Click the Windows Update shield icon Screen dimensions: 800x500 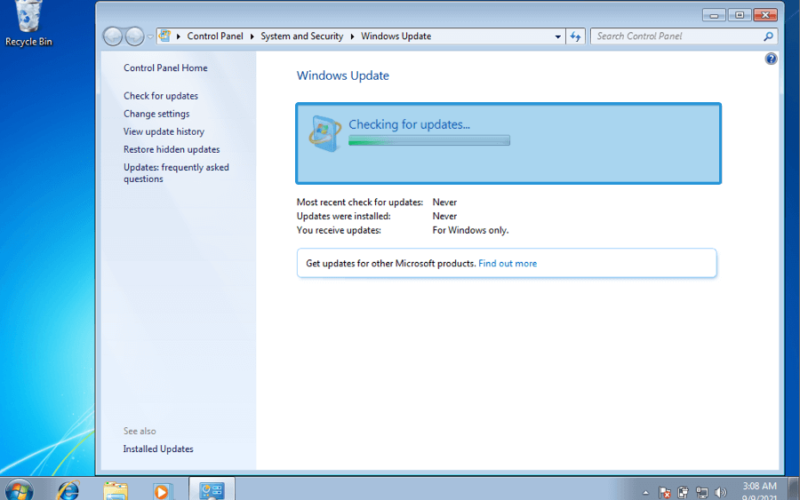[325, 134]
